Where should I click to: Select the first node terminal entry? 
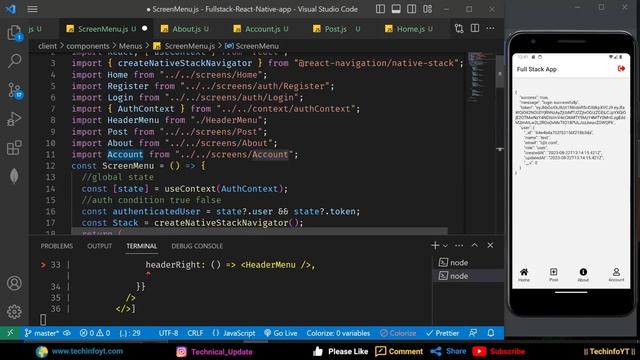click(x=468, y=262)
